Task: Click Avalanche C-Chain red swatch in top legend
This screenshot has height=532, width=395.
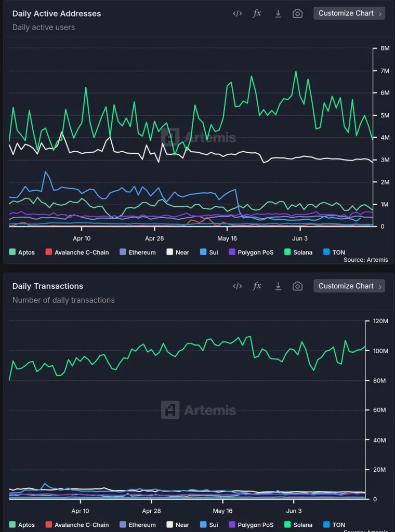Action: click(49, 252)
